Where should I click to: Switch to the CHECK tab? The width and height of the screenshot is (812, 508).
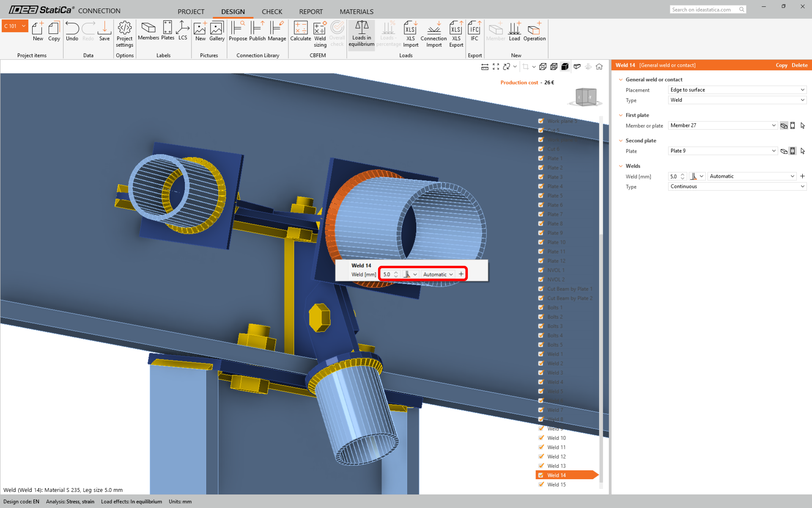tap(272, 11)
